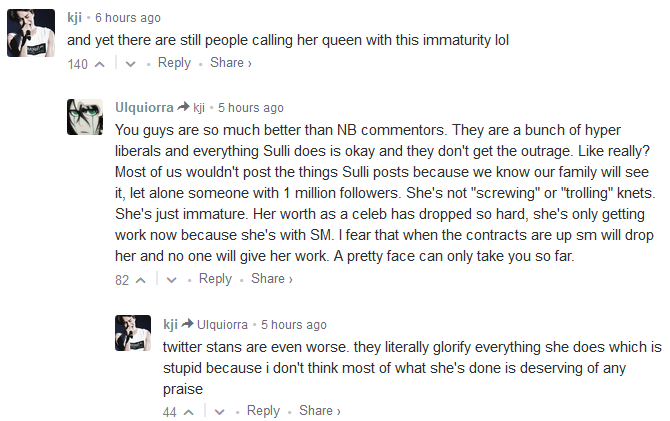This screenshot has height=421, width=670.
Task: Downvote kji's top comment about immaturity
Action: [x=131, y=64]
